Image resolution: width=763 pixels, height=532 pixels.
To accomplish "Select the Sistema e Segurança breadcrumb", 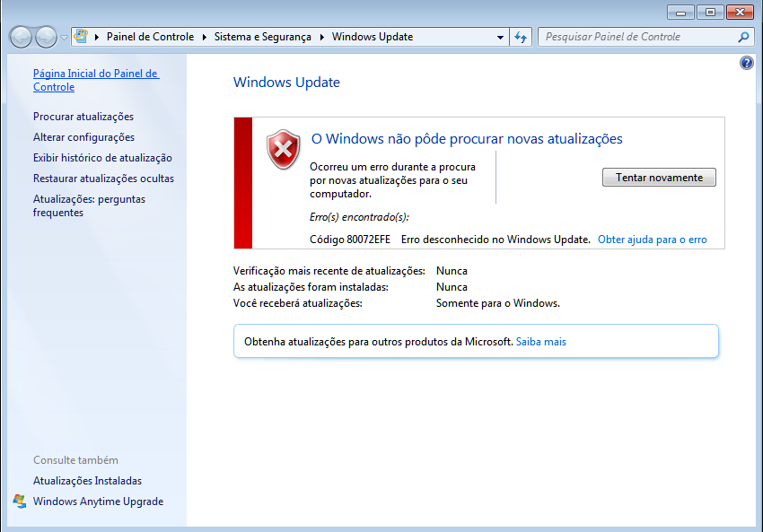I will click(x=263, y=37).
